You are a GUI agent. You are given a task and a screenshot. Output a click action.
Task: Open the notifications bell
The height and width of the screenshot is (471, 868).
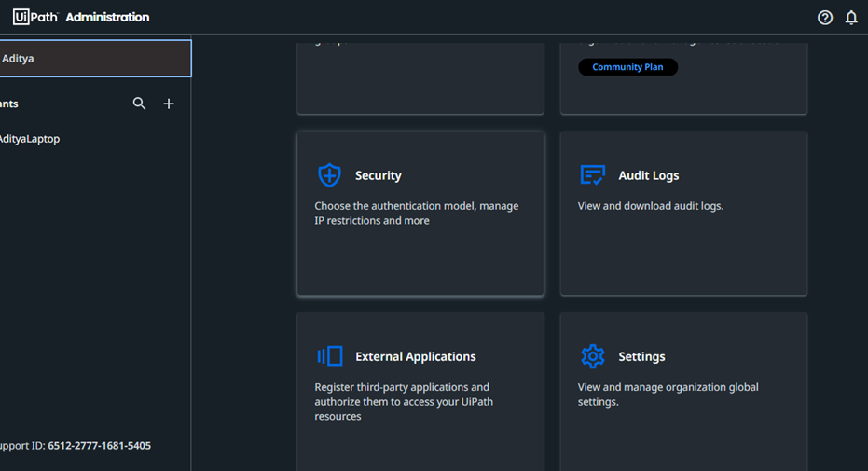coord(851,18)
